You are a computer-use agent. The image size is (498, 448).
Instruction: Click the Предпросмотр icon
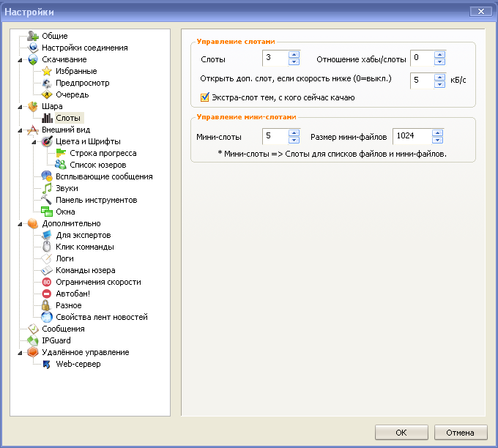point(47,83)
